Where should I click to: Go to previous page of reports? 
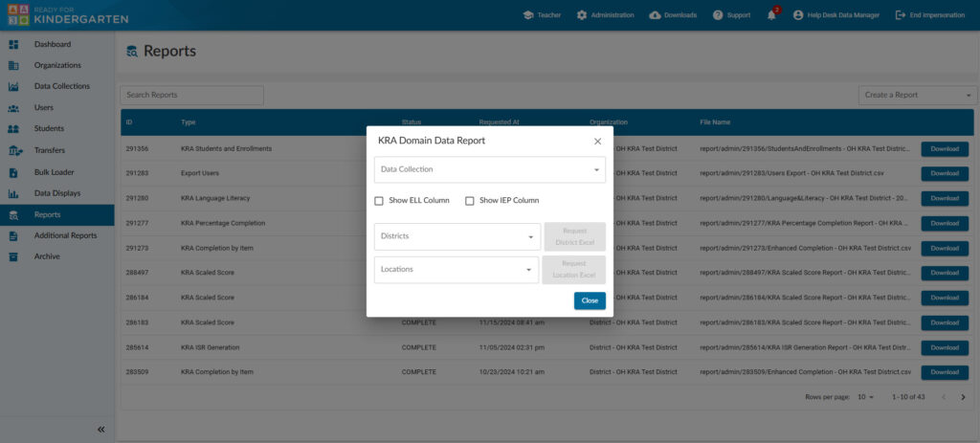coord(943,397)
